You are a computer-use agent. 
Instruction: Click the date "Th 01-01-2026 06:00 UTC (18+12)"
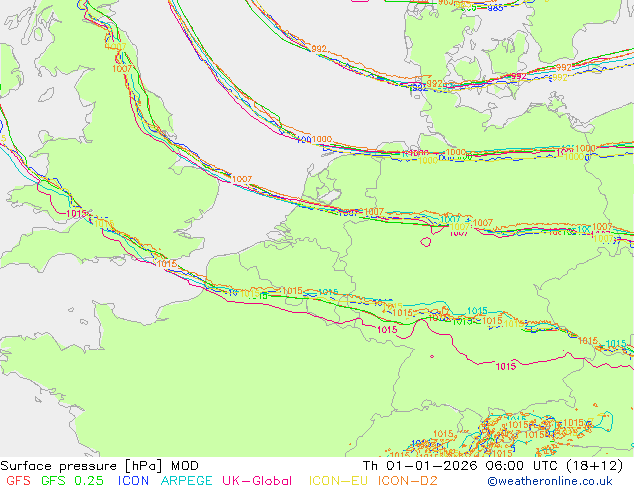pyautogui.click(x=493, y=466)
